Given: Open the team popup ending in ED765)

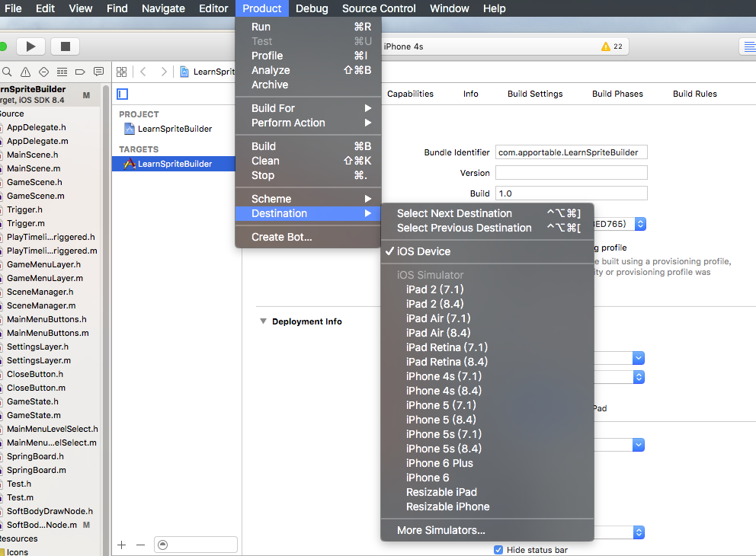Looking at the screenshot, I should [640, 224].
